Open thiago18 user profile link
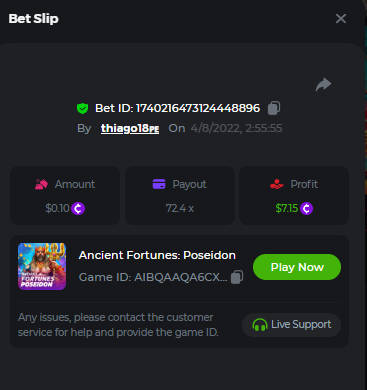This screenshot has width=367, height=390. 130,128
